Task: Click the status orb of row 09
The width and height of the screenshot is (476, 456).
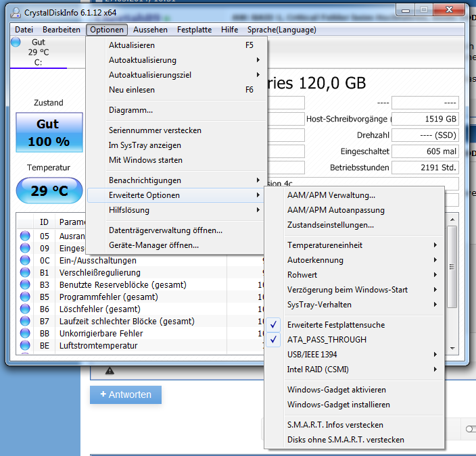Action: pyautogui.click(x=25, y=248)
